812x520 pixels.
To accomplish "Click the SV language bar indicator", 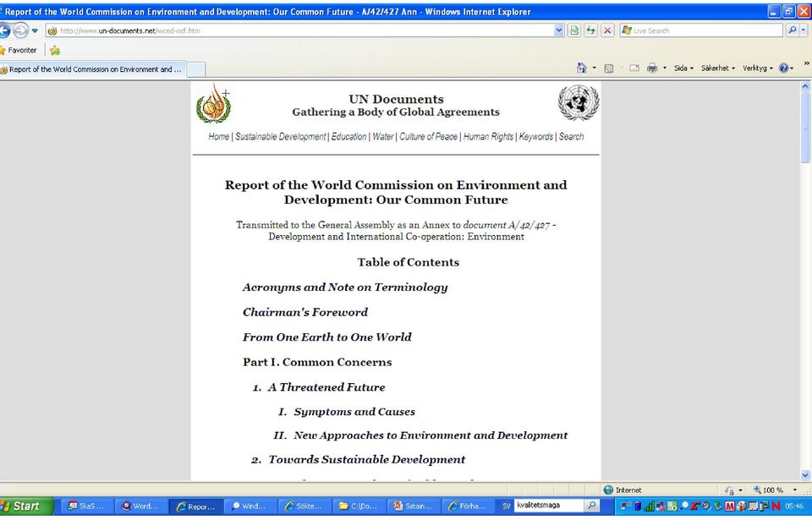I will 506,506.
